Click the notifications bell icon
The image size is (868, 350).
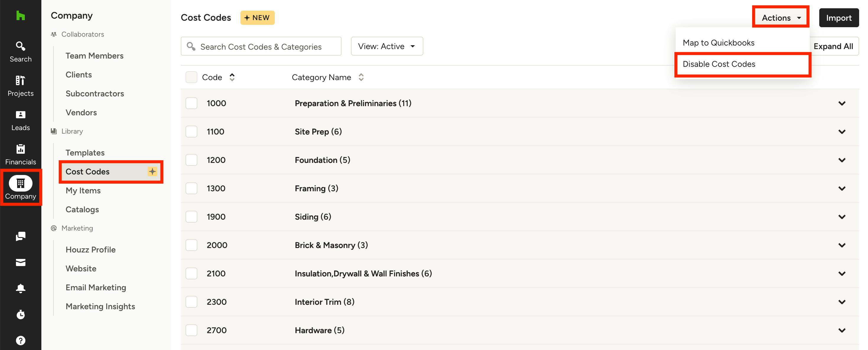pos(21,288)
